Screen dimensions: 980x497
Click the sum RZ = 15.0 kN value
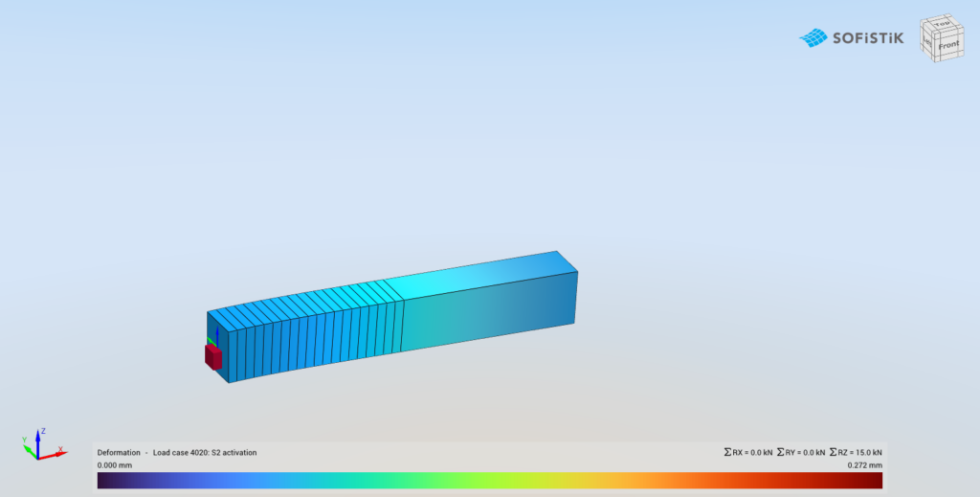(857, 452)
